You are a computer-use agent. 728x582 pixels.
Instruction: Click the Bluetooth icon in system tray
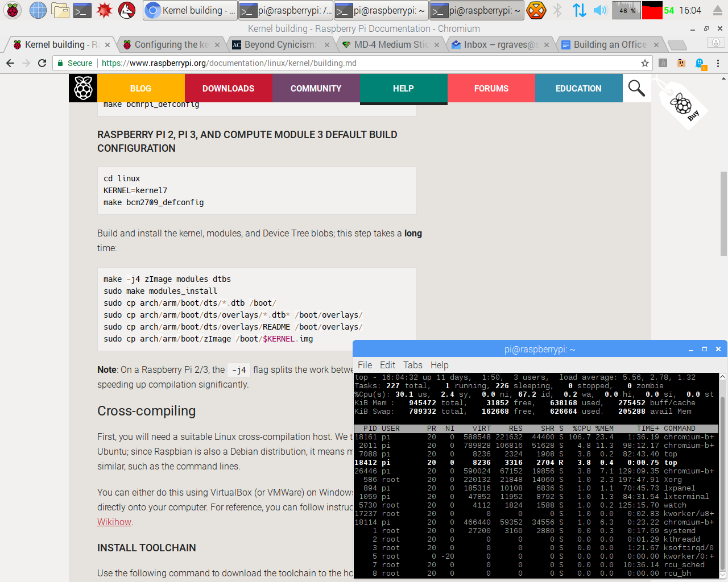(557, 10)
